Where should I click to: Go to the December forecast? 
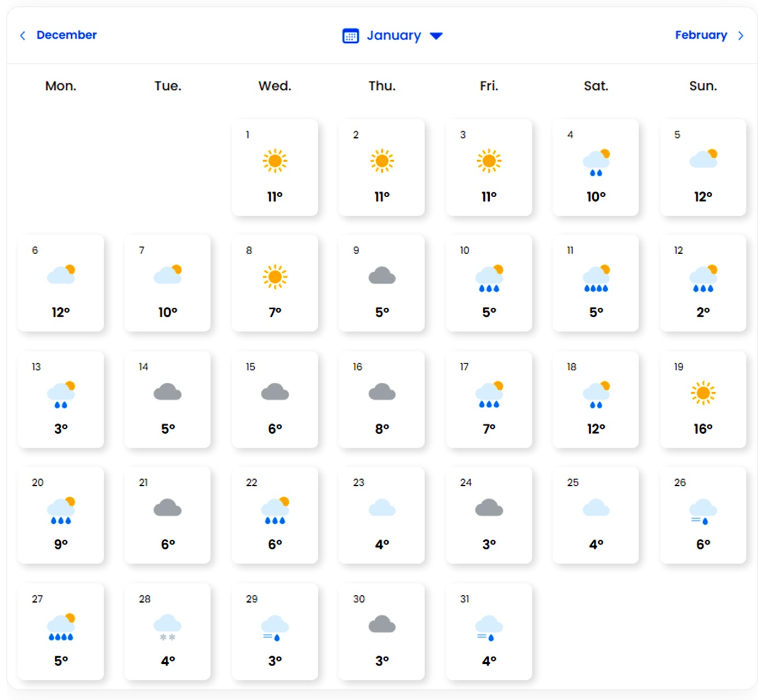[66, 35]
